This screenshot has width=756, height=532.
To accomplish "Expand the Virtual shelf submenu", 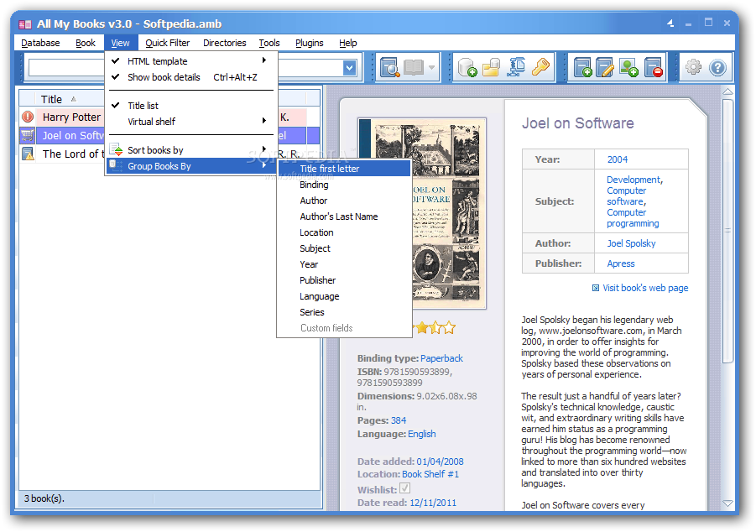I will [191, 122].
